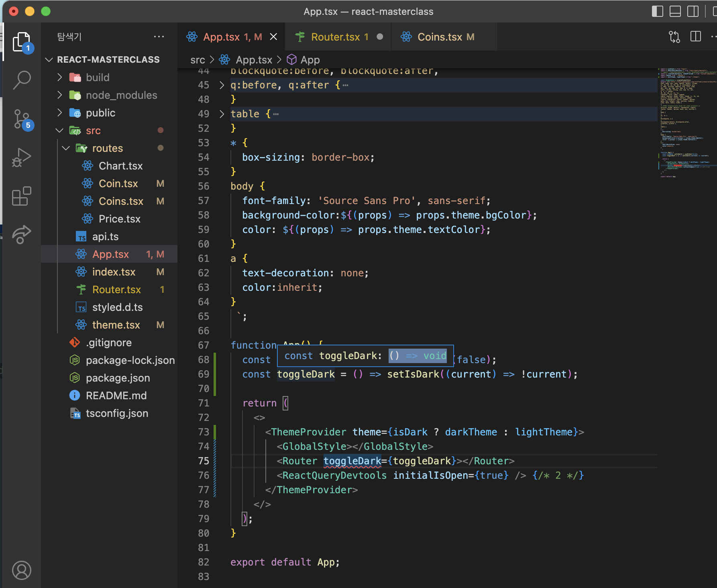Click the src breadcrumb segment
The width and height of the screenshot is (717, 588).
click(198, 60)
